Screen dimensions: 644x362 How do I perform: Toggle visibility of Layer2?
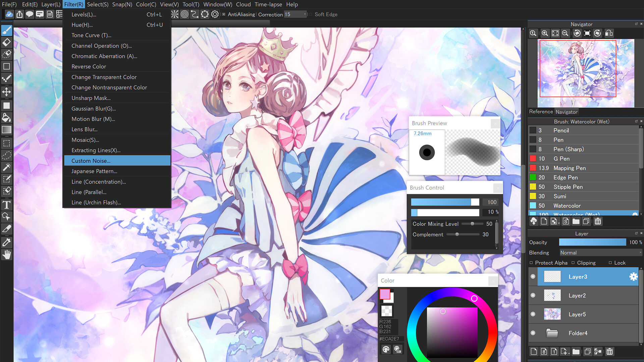click(x=533, y=295)
